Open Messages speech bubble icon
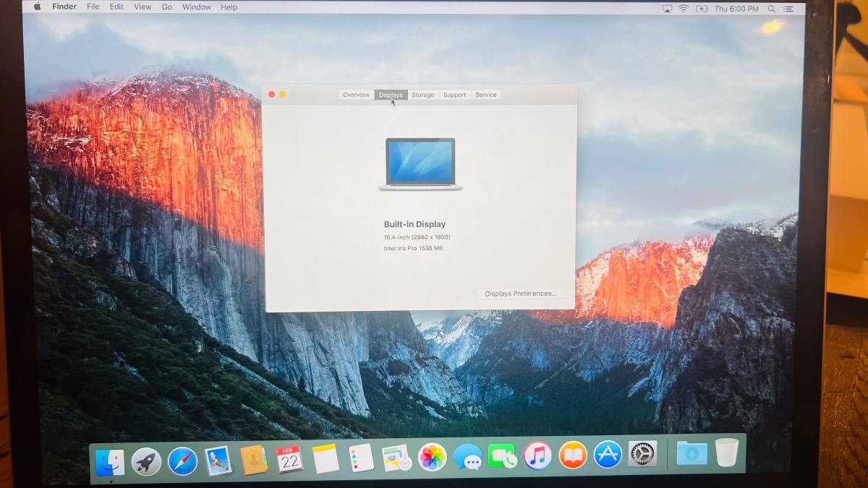Image resolution: width=868 pixels, height=488 pixels. pyautogui.click(x=468, y=457)
